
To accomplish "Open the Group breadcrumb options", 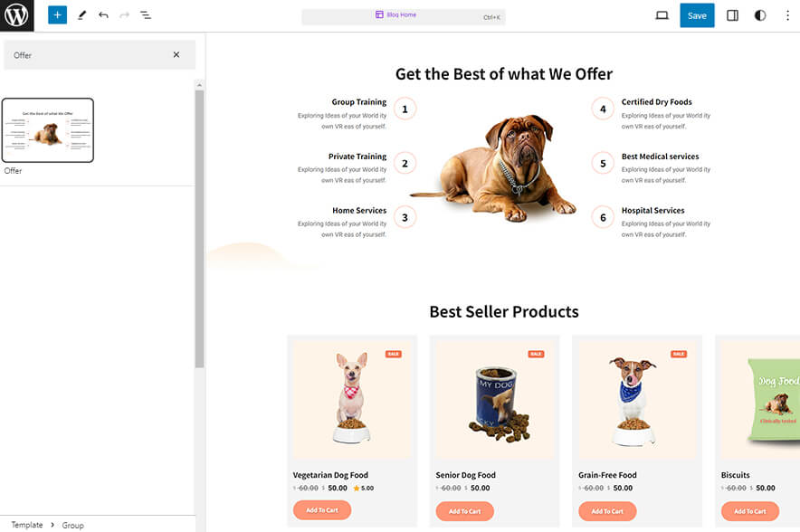I will (x=72, y=525).
